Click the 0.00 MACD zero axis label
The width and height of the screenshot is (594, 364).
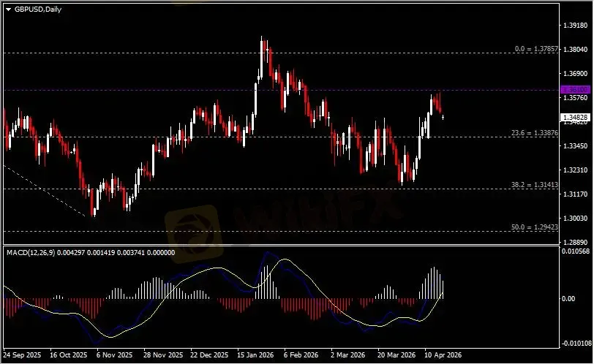pos(569,298)
